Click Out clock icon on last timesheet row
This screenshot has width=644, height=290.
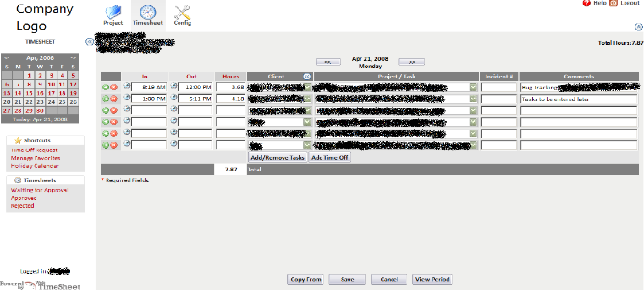tap(174, 143)
